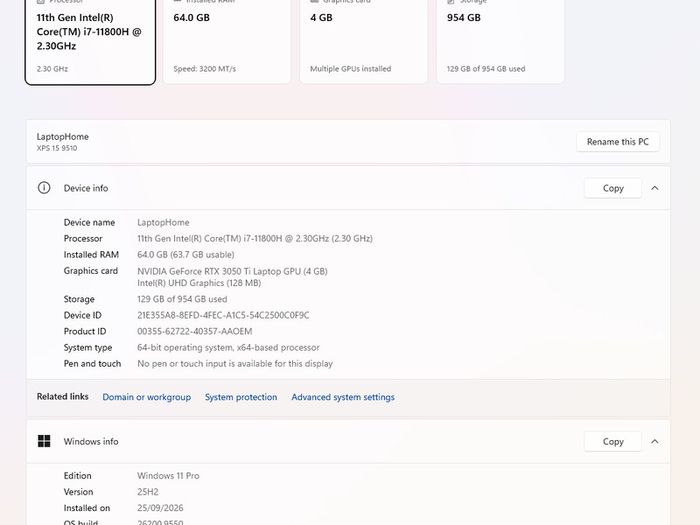The image size is (700, 525).
Task: Click the Processor value in Device info
Action: (x=254, y=238)
